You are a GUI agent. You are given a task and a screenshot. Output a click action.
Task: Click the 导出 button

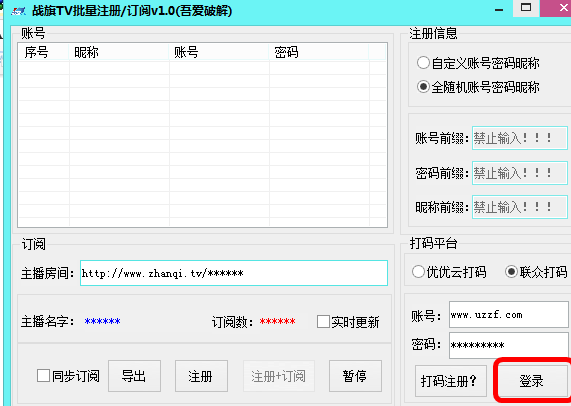click(x=134, y=376)
